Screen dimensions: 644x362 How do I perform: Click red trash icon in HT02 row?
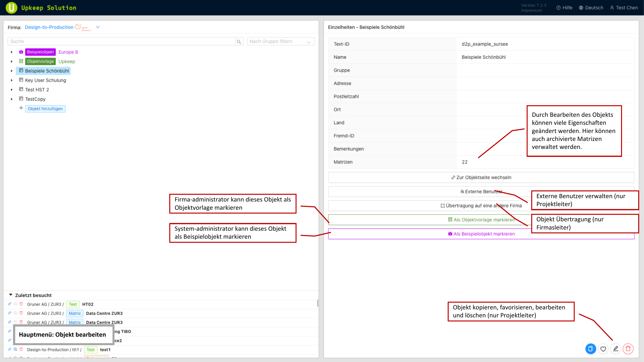click(21, 304)
